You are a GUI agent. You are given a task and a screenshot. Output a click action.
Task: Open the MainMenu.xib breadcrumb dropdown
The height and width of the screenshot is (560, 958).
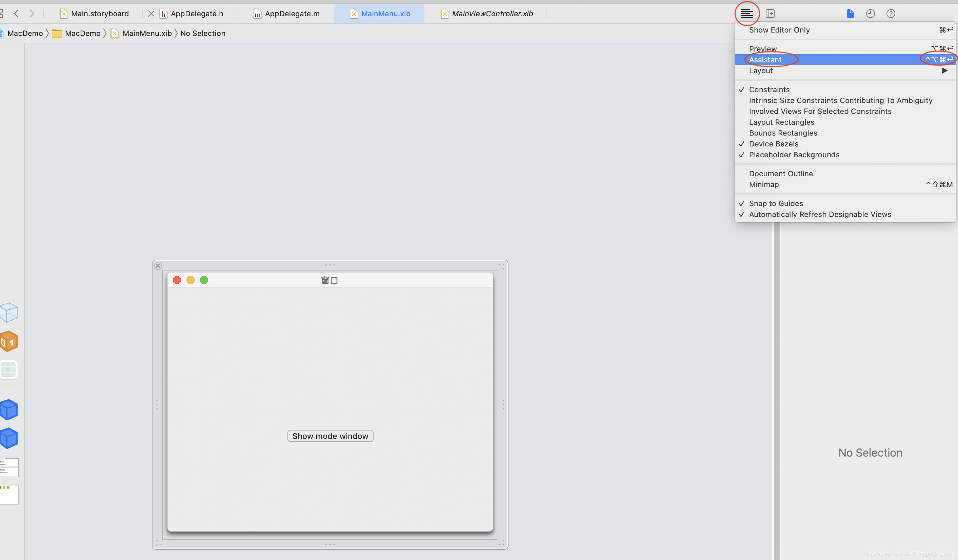[147, 34]
